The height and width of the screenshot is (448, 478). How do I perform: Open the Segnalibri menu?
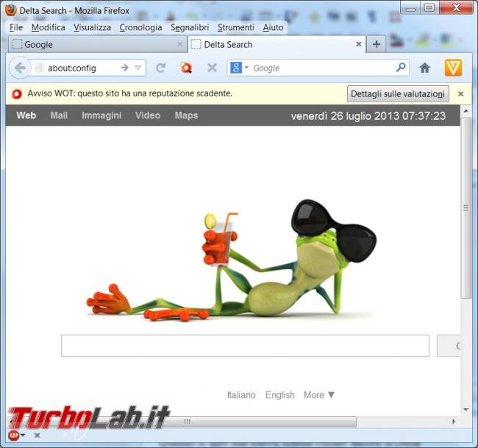click(x=190, y=27)
